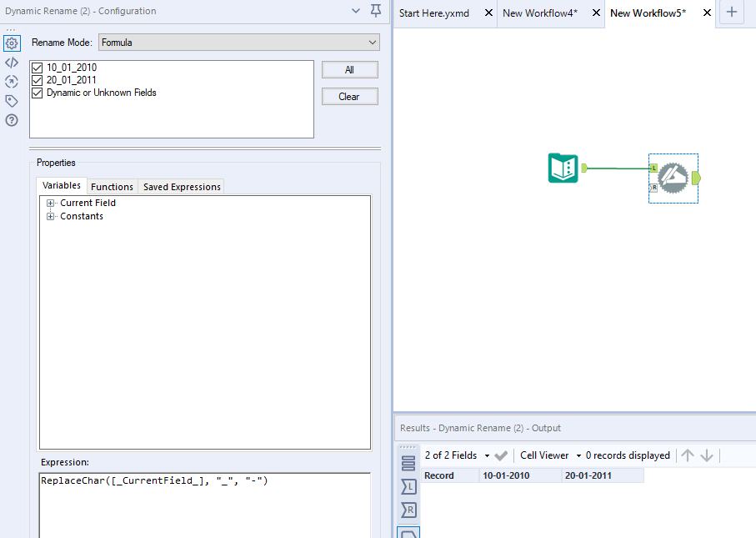Expand the Current Field tree item

click(50, 202)
